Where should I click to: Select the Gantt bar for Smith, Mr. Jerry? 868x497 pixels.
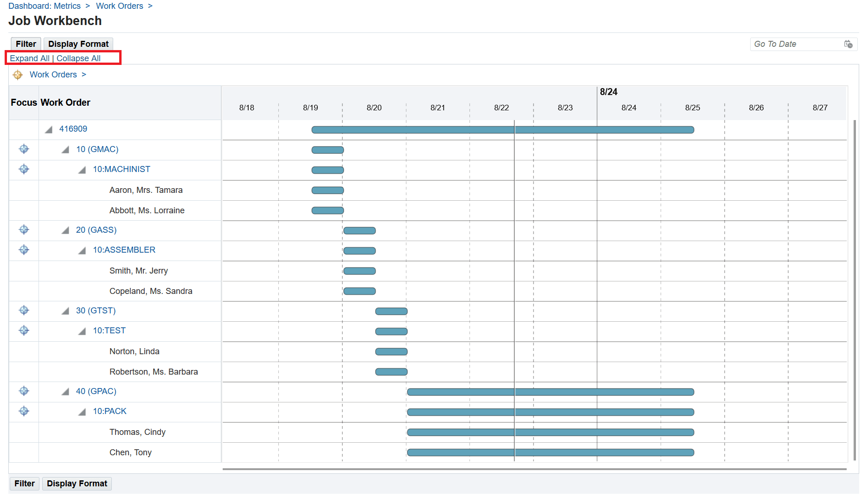(360, 271)
